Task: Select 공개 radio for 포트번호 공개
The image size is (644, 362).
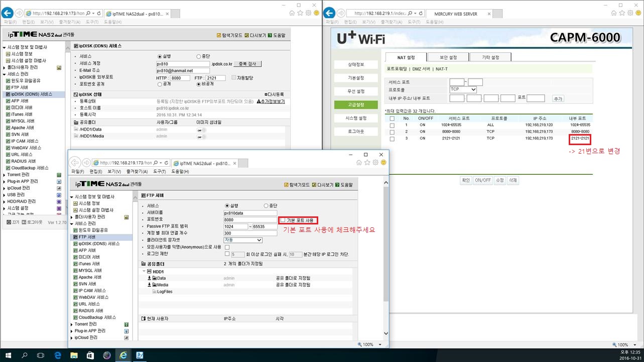Action: (160, 84)
